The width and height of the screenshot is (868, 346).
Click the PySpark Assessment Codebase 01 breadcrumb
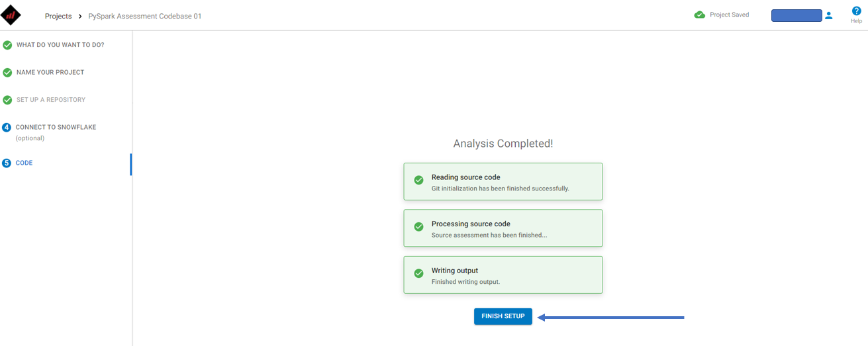[145, 16]
